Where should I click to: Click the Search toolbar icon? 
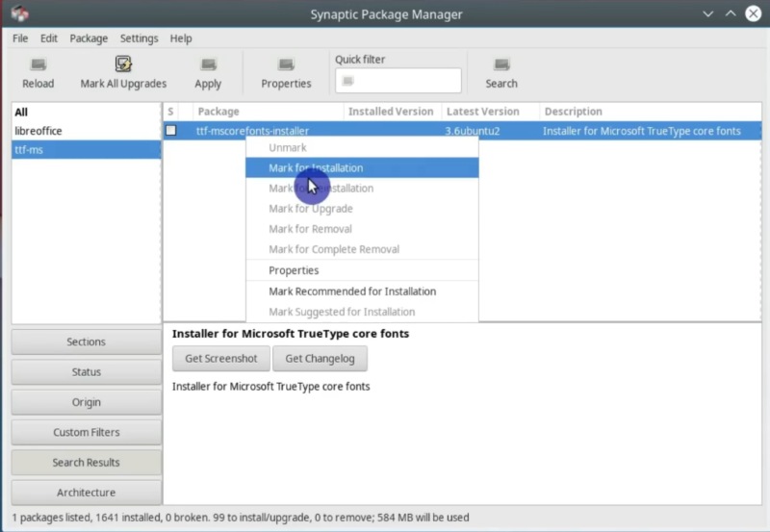click(501, 64)
